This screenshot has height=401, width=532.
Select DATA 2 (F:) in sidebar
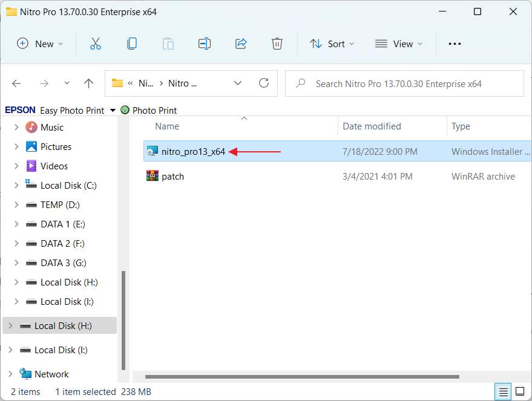point(62,243)
